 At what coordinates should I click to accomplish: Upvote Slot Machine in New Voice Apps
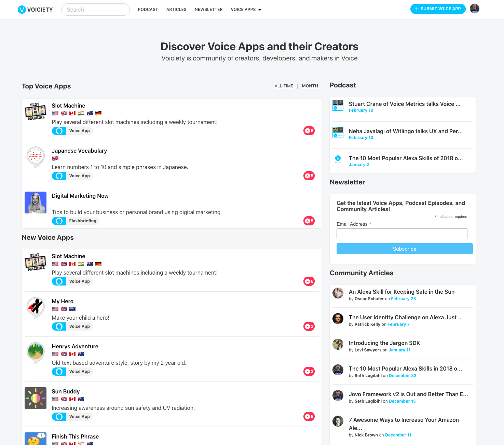(309, 281)
